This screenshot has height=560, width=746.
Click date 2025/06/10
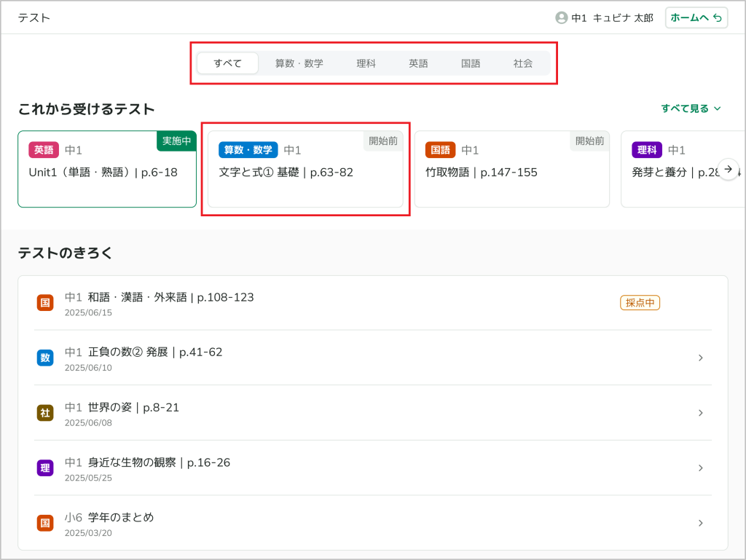point(88,368)
